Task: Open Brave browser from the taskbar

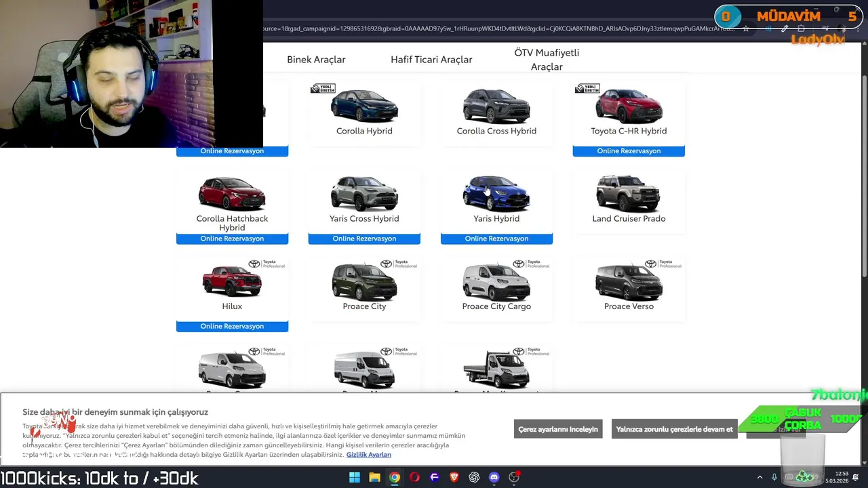Action: 454,477
